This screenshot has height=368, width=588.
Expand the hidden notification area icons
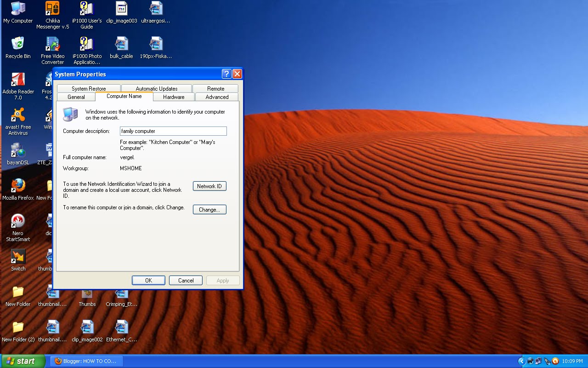[x=522, y=361]
